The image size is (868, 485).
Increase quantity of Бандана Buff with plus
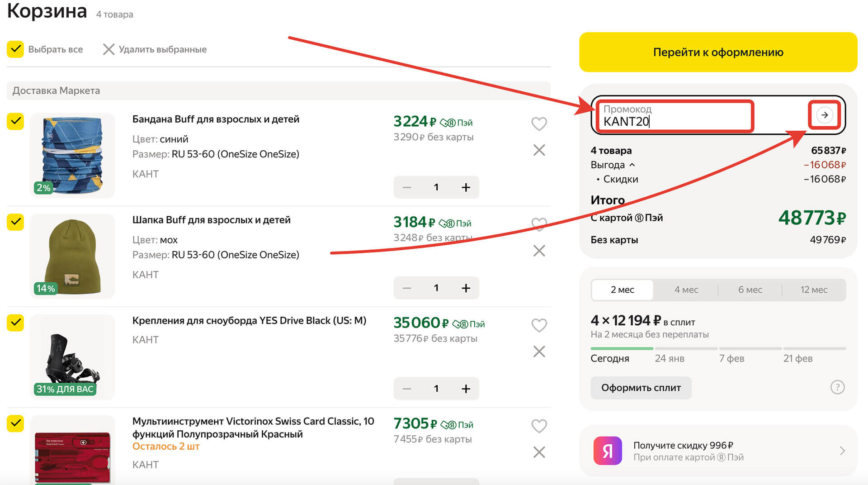(x=466, y=187)
